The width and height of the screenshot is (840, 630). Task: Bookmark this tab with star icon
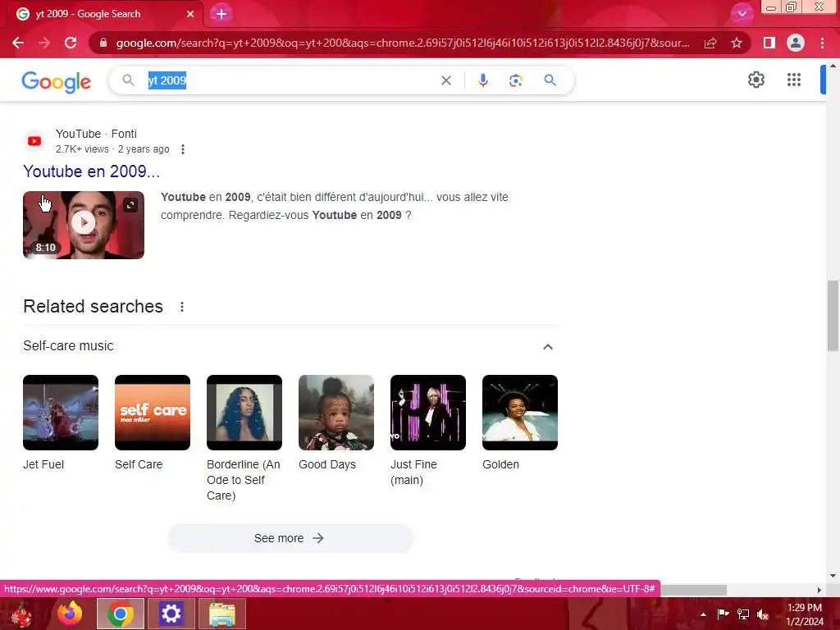pos(737,43)
